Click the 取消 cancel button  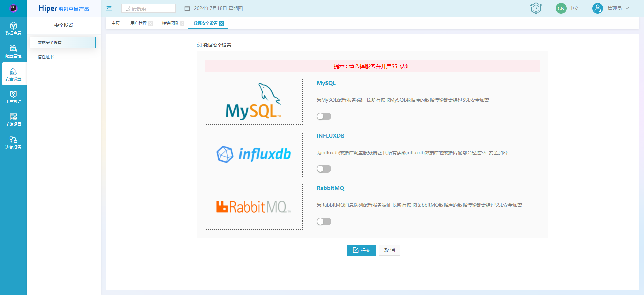tap(390, 250)
